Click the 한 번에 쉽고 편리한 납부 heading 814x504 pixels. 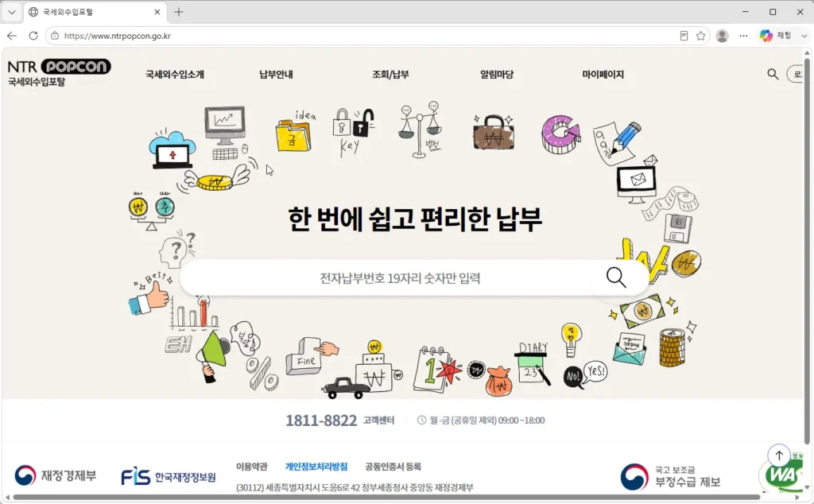pyautogui.click(x=415, y=219)
